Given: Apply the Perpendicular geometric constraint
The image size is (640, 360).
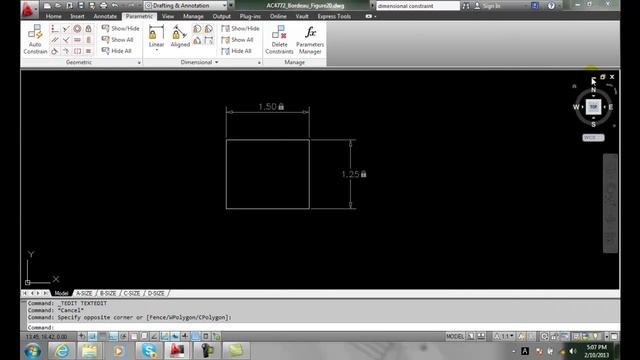Looking at the screenshot, I should click(x=66, y=40).
